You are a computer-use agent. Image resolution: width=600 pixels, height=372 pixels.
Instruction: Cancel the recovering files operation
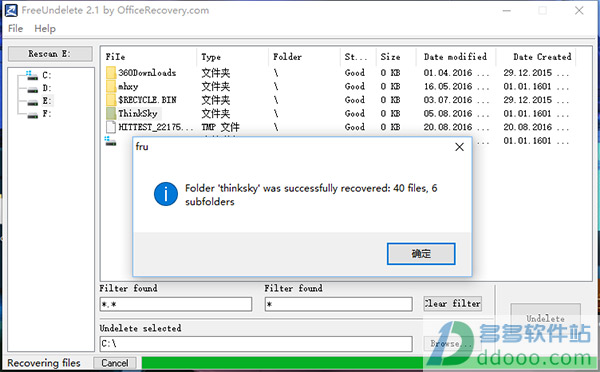tap(114, 363)
